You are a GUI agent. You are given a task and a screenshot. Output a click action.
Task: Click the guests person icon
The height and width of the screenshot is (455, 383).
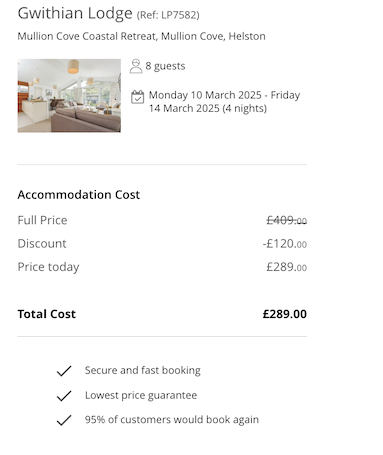[x=136, y=66]
